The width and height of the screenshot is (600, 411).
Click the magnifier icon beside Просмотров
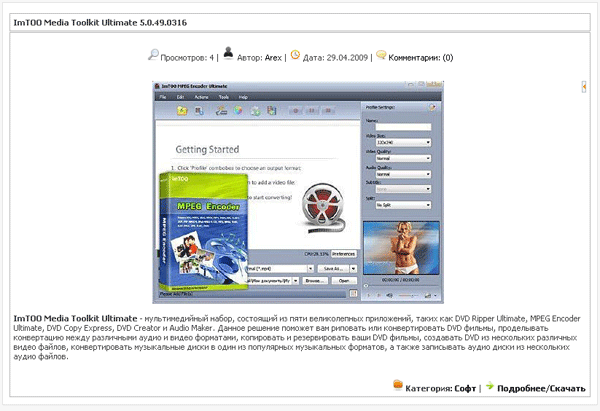(x=153, y=55)
